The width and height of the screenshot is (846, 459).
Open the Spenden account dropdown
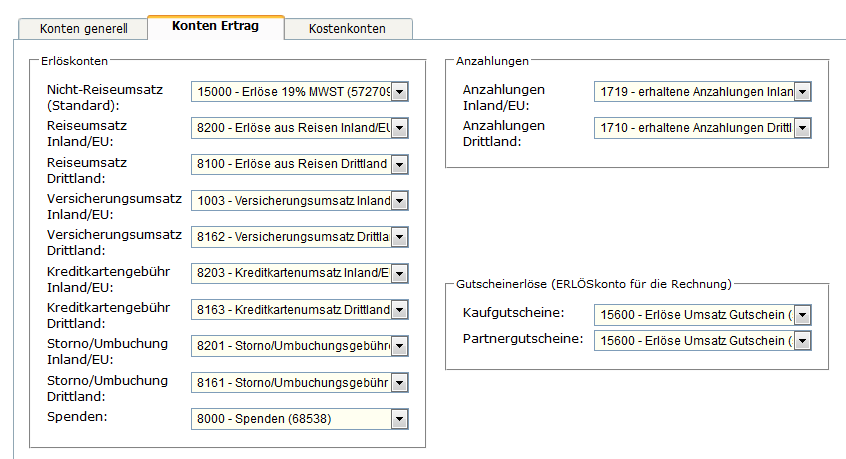[399, 419]
